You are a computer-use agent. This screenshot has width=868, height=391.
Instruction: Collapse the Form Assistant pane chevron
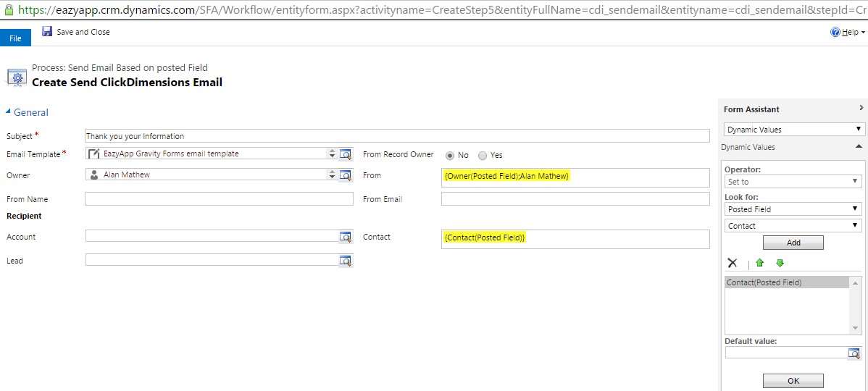(x=861, y=108)
